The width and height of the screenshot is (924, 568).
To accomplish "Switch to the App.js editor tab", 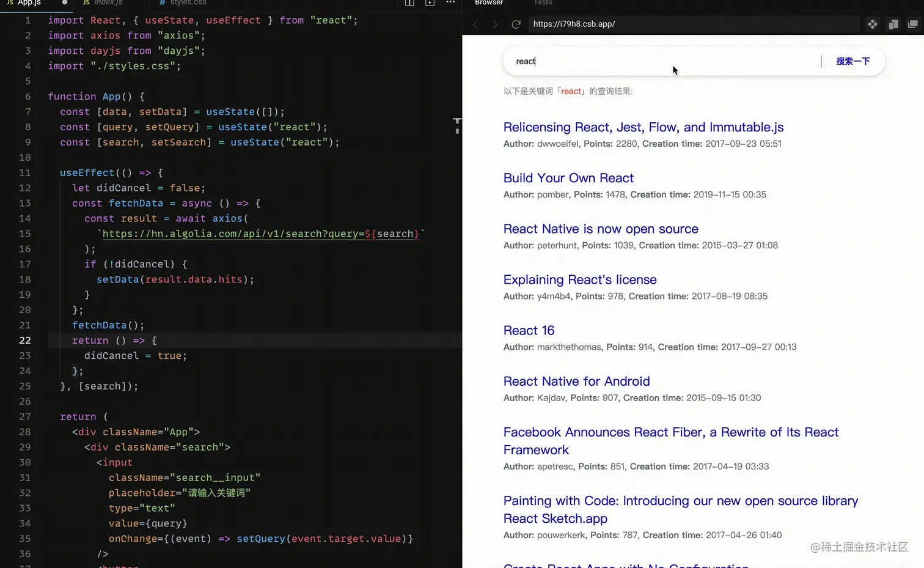I will click(24, 2).
